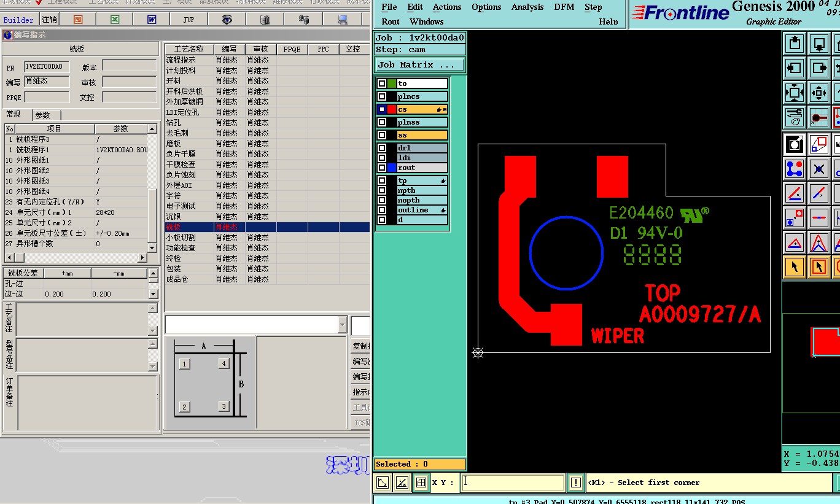Toggle display checkbox of layer 'rout'
The image size is (840, 504).
coord(382,168)
